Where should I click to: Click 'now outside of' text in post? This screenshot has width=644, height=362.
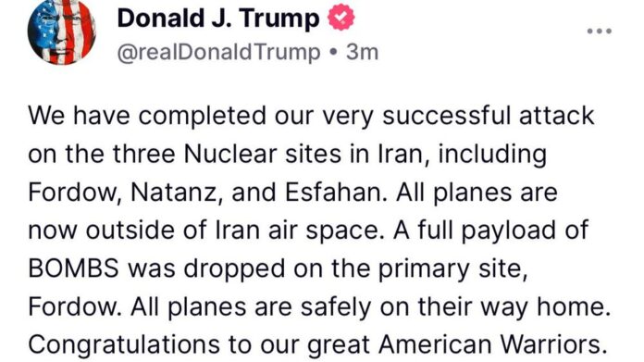pos(119,231)
